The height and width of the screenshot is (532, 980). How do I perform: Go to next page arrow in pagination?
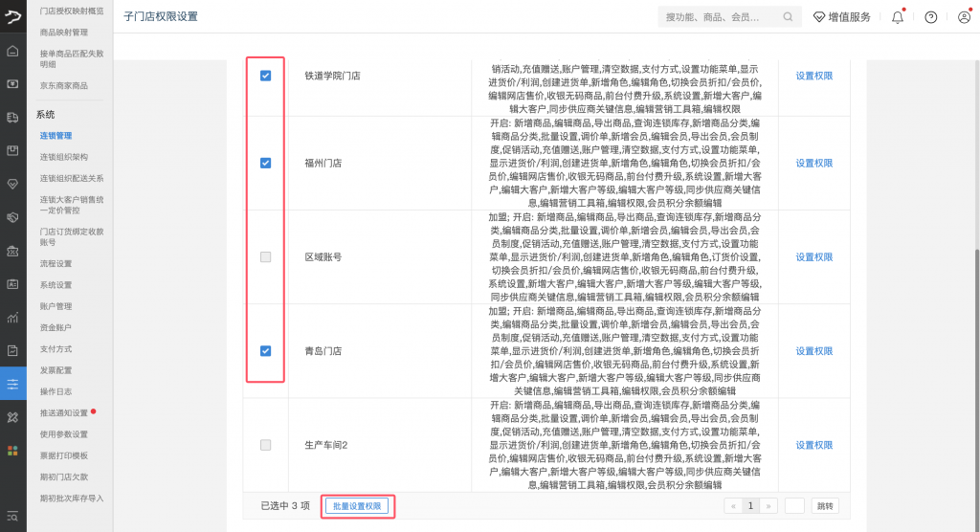[768, 505]
